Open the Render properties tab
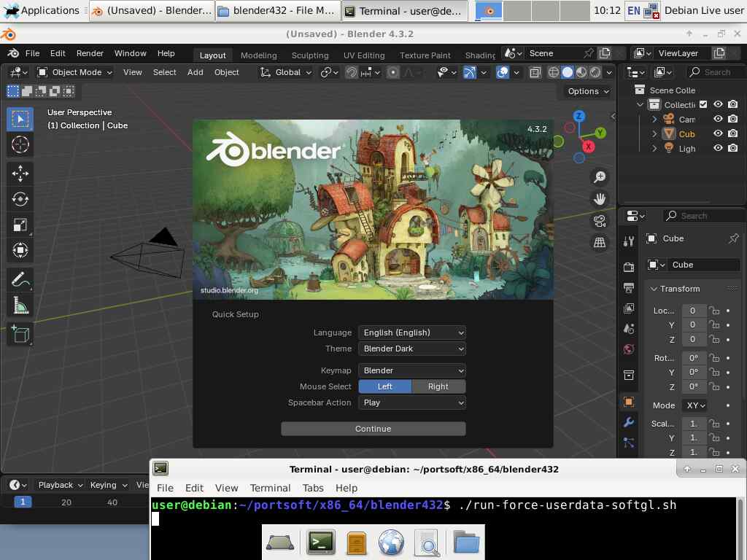This screenshot has height=560, width=747. click(629, 267)
